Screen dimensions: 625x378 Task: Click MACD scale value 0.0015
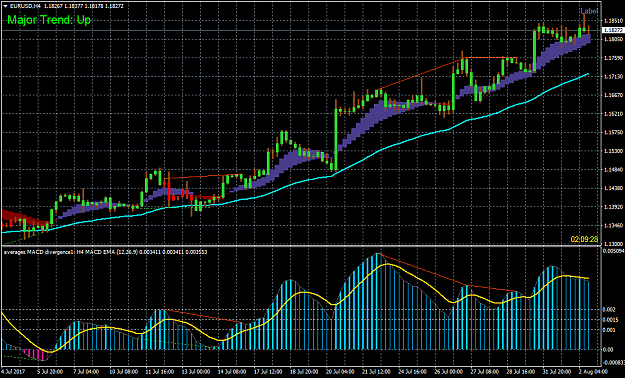(x=609, y=320)
